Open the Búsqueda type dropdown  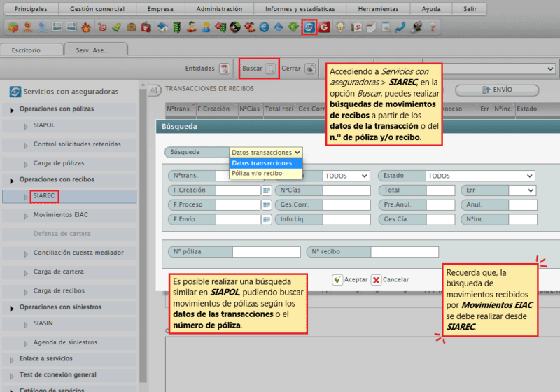coord(266,153)
